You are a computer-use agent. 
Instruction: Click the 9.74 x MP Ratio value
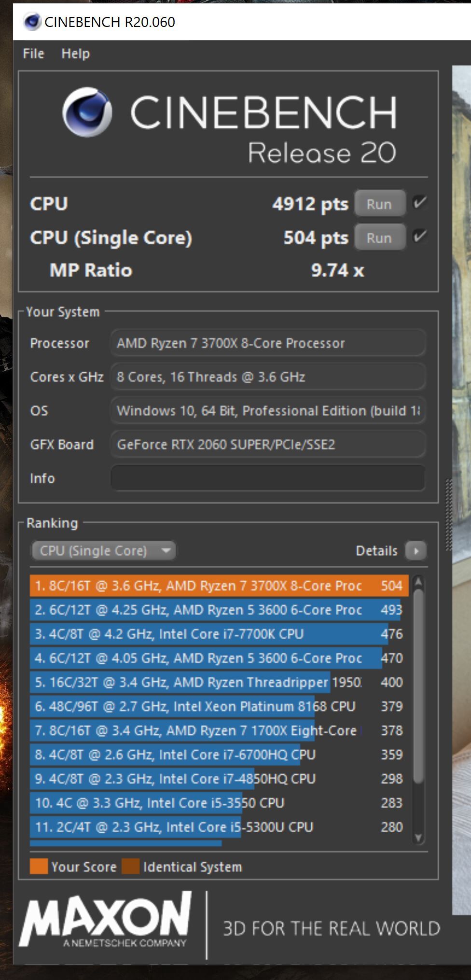pos(337,270)
